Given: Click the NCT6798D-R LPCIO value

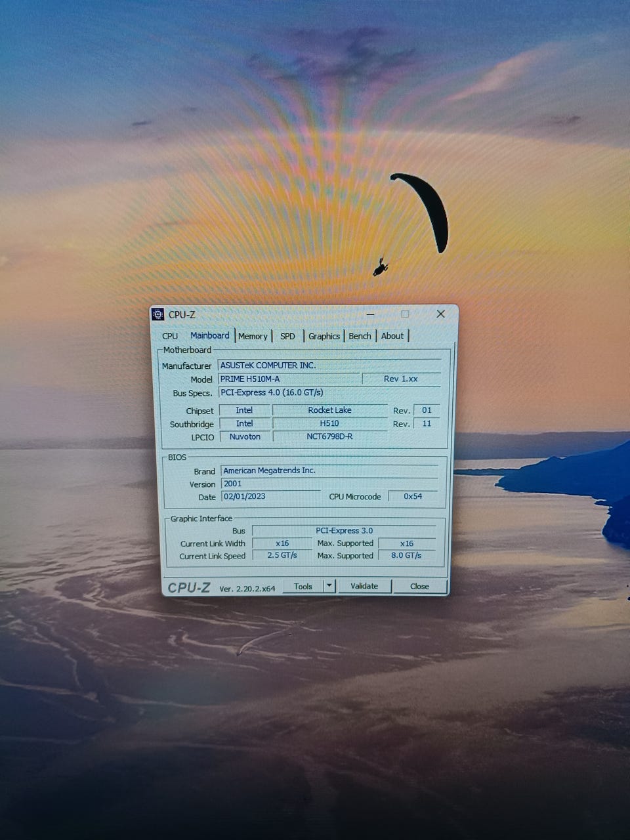Looking at the screenshot, I should tap(329, 436).
